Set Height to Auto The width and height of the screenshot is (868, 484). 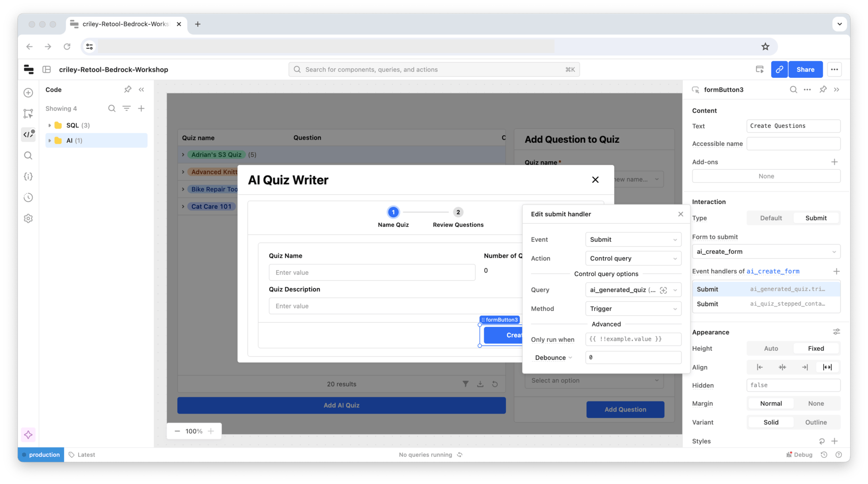(x=771, y=348)
